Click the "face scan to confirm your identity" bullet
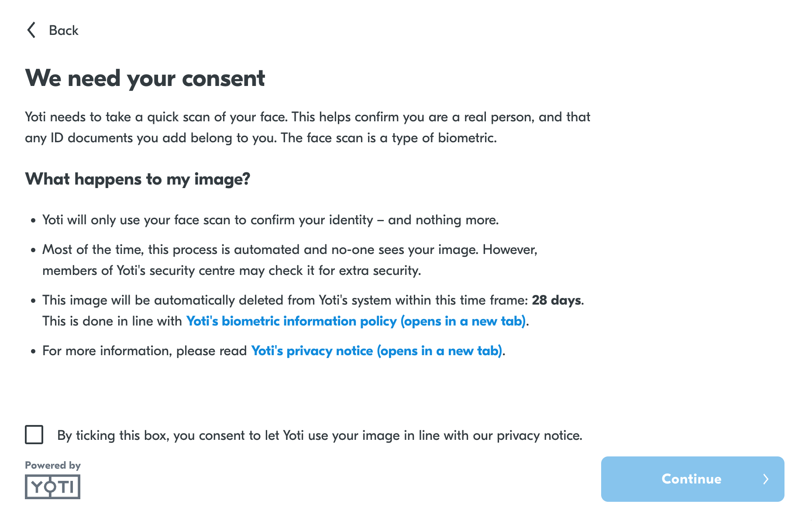Viewport: 812px width, 521px height. pos(270,220)
